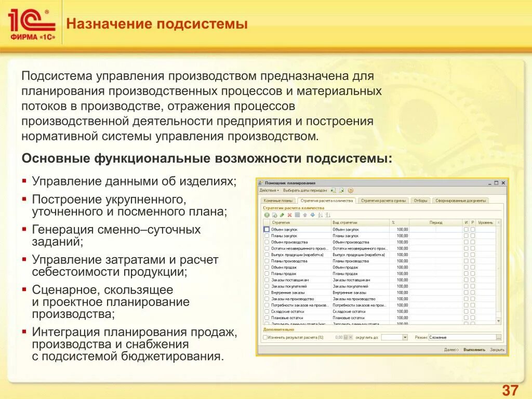Click the copy-row icon in table toolbar

point(274,215)
